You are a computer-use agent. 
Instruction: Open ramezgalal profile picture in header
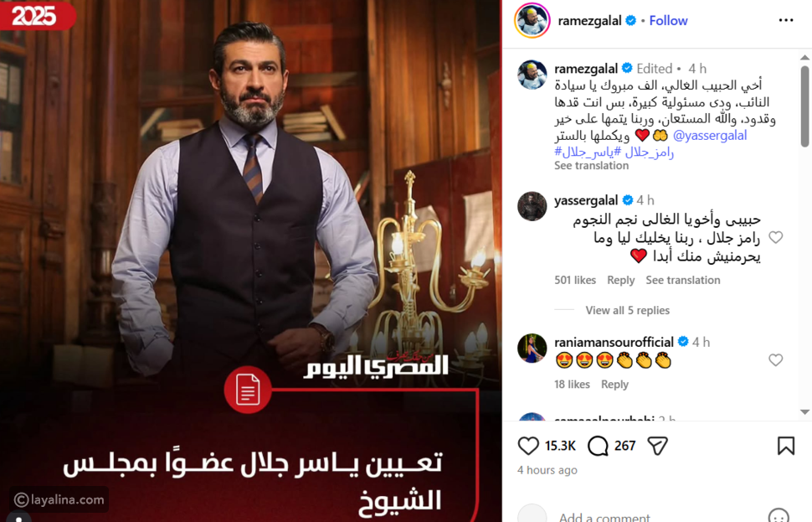(x=532, y=21)
